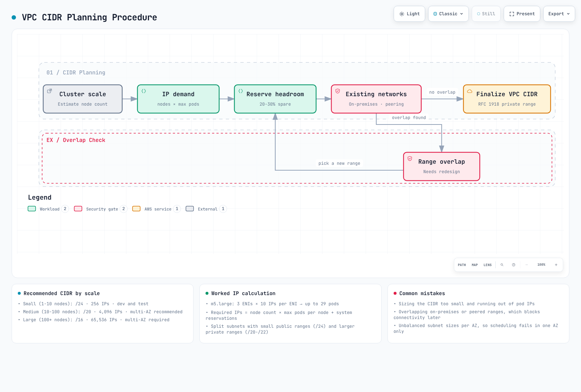
Task: Open the Export dropdown menu
Action: [559, 14]
